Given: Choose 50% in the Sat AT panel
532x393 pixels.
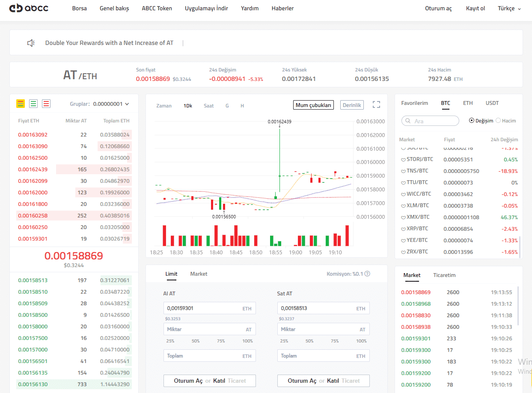Looking at the screenshot, I should 309,341.
